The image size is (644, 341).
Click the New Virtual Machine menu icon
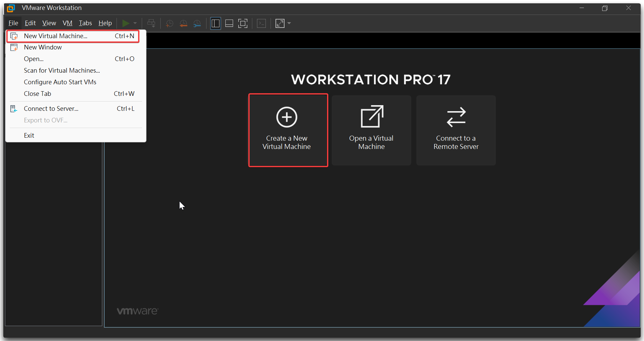pos(14,36)
